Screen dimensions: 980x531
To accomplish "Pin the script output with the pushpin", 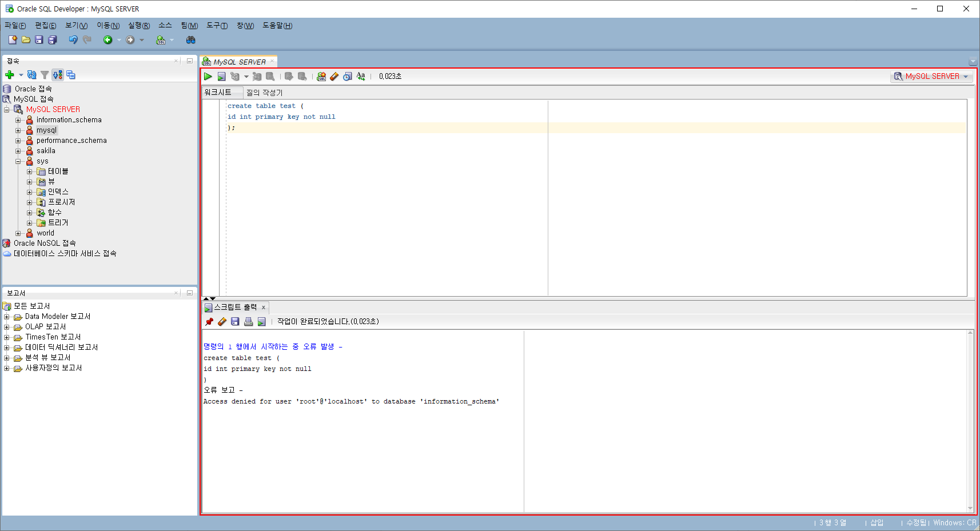I will 209,322.
